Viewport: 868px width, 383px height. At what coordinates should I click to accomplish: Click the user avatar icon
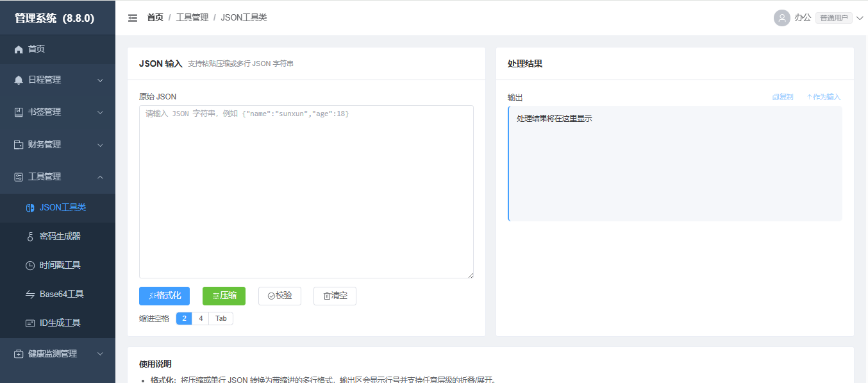tap(781, 18)
